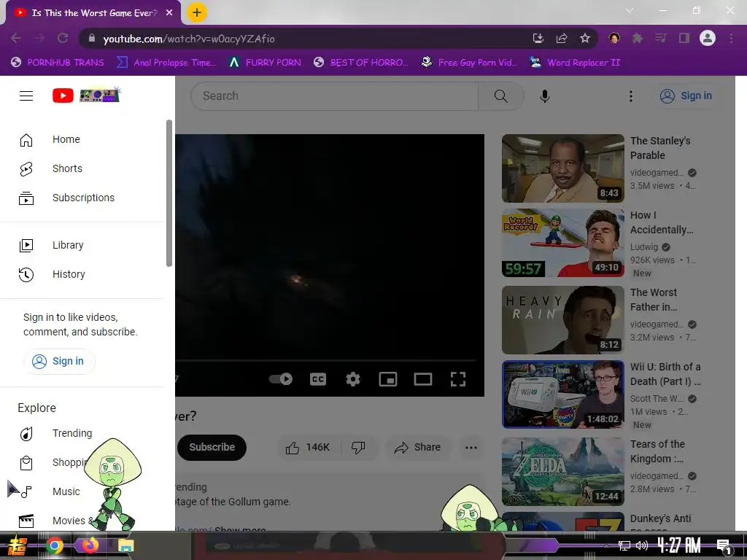747x560 pixels.
Task: Open YouTube settings three-dot menu
Action: tap(631, 96)
